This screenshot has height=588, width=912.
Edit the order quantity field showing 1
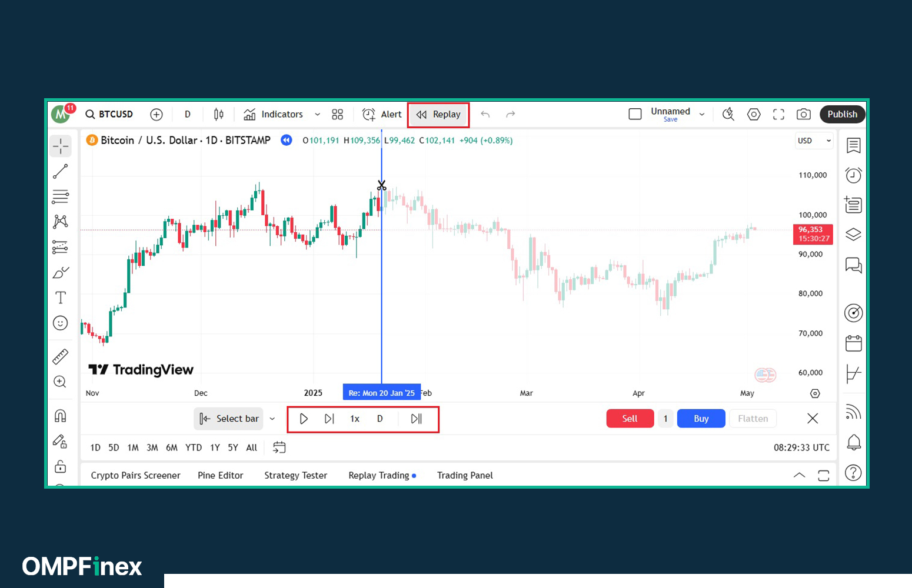[665, 419]
